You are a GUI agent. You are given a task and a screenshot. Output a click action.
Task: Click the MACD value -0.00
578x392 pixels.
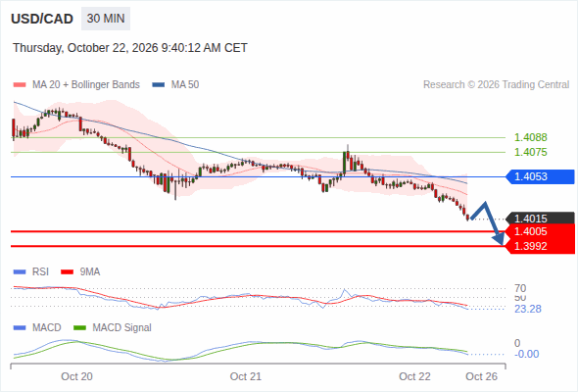click(527, 354)
